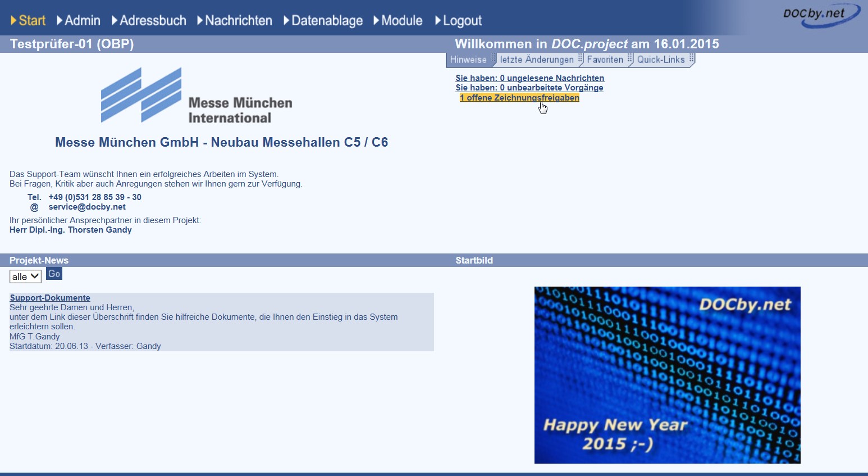Open the Support-Dokumente news link
The width and height of the screenshot is (868, 476).
[50, 298]
